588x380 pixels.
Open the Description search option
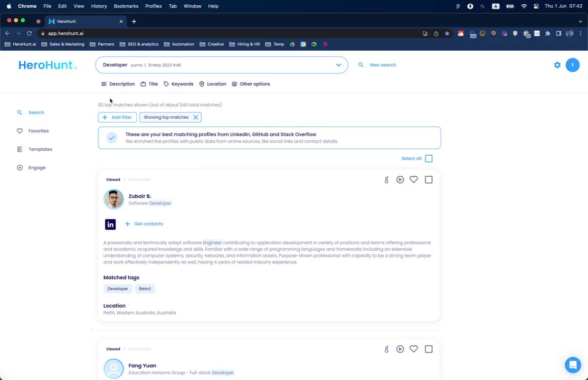coord(118,84)
